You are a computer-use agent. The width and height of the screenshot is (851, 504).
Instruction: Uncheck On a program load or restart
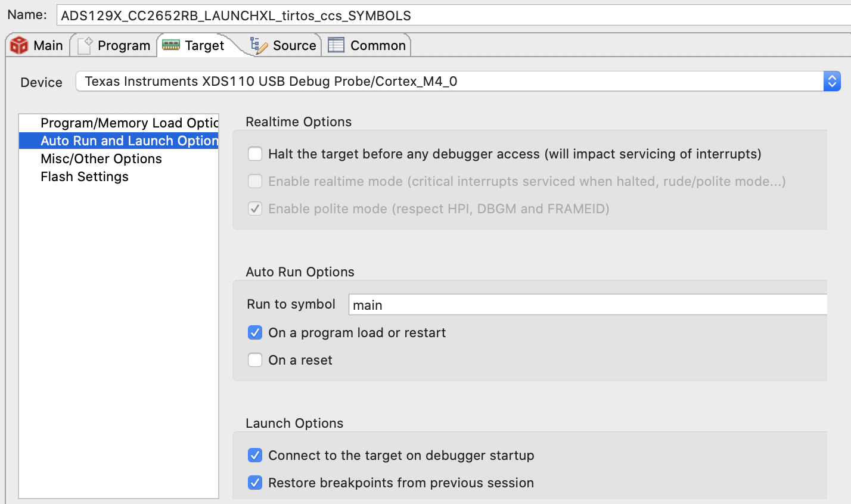tap(255, 332)
